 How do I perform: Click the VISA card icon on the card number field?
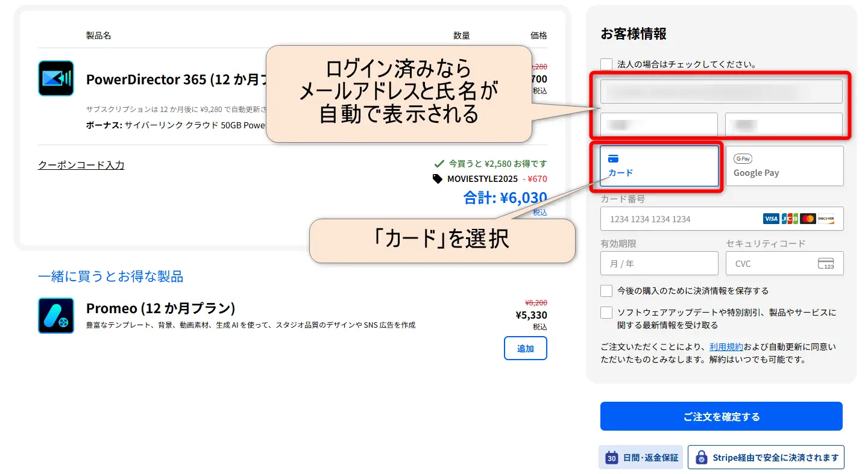click(x=770, y=219)
